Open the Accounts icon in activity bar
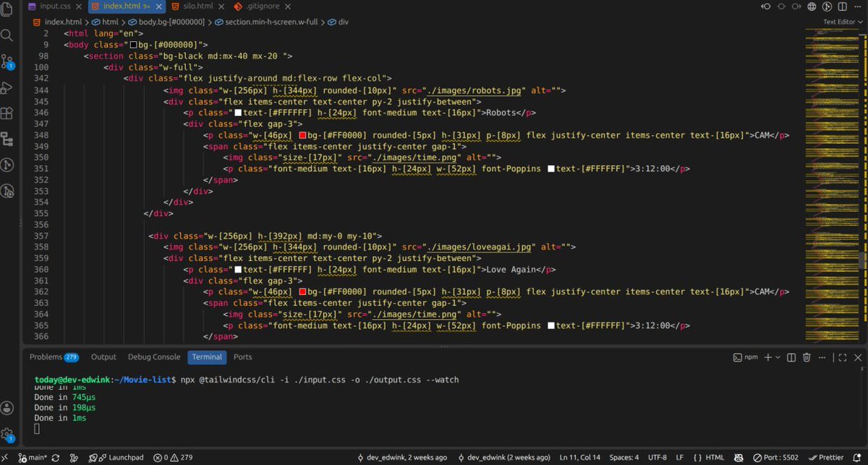The height and width of the screenshot is (465, 868). pyautogui.click(x=7, y=408)
